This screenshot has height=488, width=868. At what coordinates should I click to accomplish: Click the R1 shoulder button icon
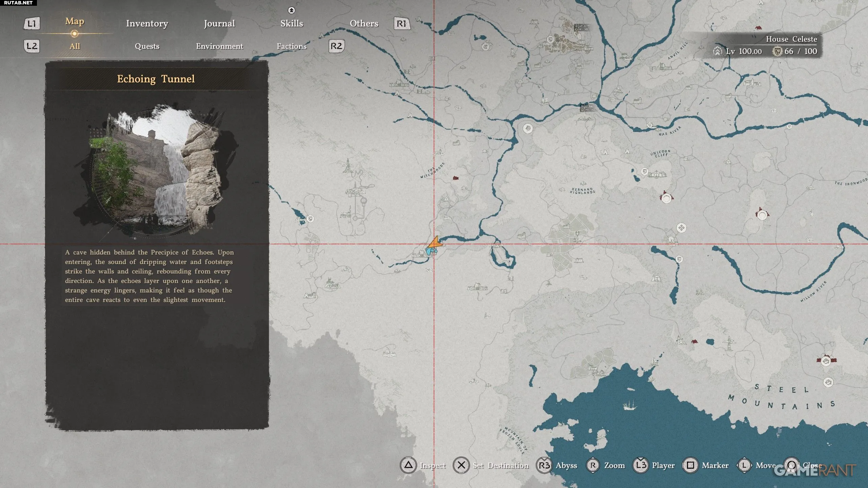pyautogui.click(x=401, y=23)
